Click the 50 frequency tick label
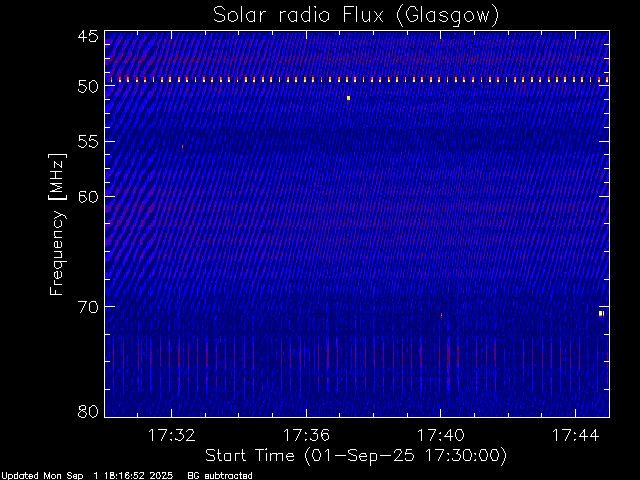The width and height of the screenshot is (640, 480). (88, 86)
